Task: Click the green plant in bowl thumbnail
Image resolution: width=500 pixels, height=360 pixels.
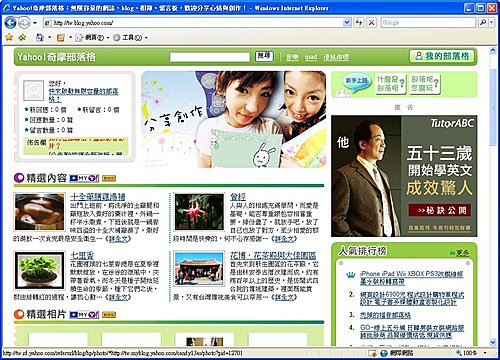Action: click(x=39, y=270)
